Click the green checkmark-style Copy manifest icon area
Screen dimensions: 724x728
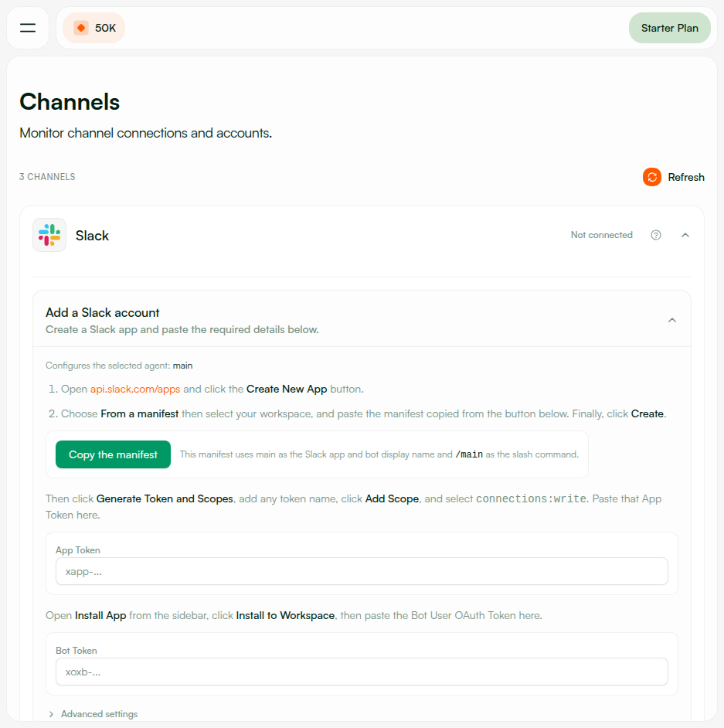(x=113, y=454)
